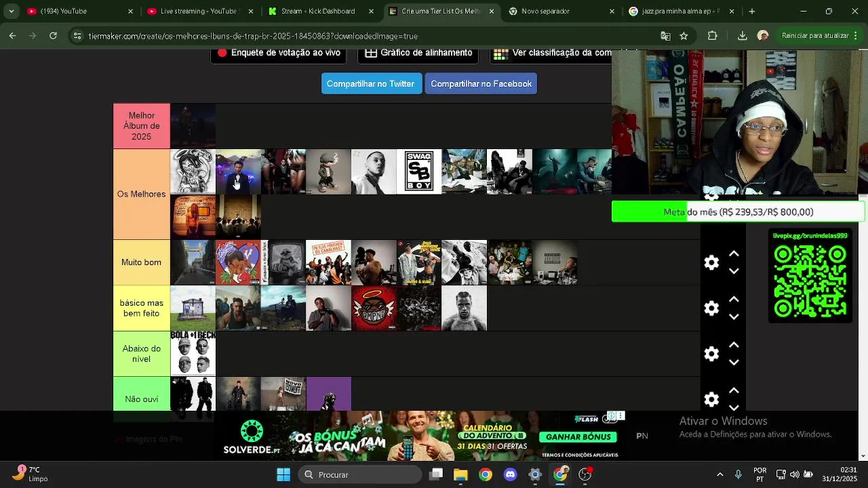This screenshot has width=868, height=488.
Task: Click the Swag Boy album cover
Action: 419,171
